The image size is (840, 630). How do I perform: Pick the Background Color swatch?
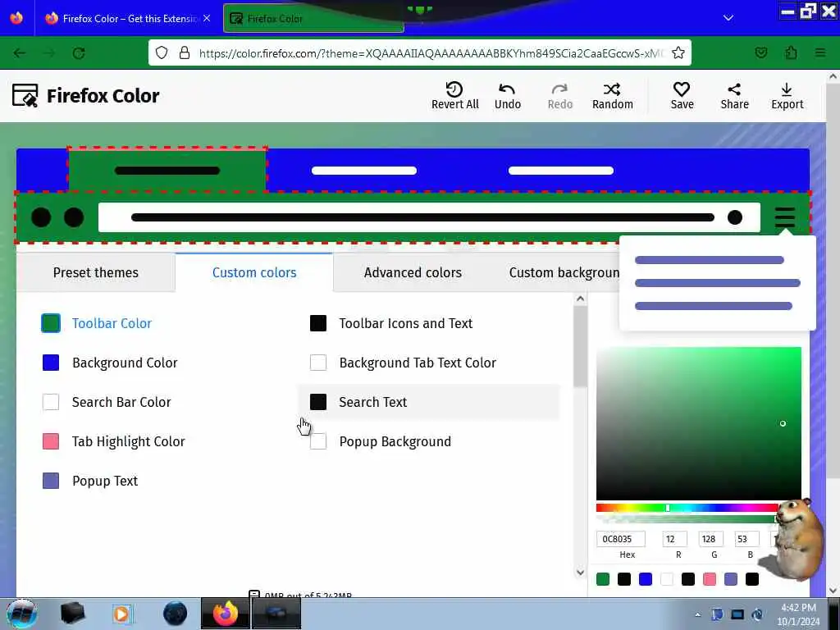coord(51,363)
